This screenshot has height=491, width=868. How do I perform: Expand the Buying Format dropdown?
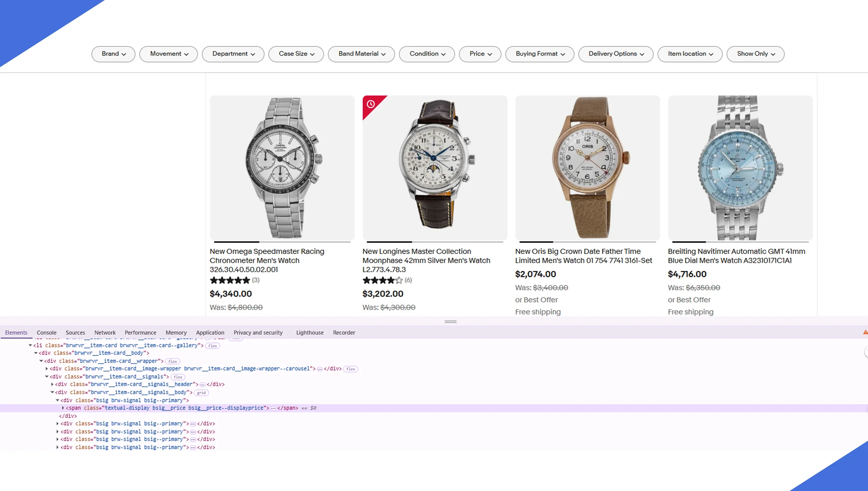tap(540, 54)
